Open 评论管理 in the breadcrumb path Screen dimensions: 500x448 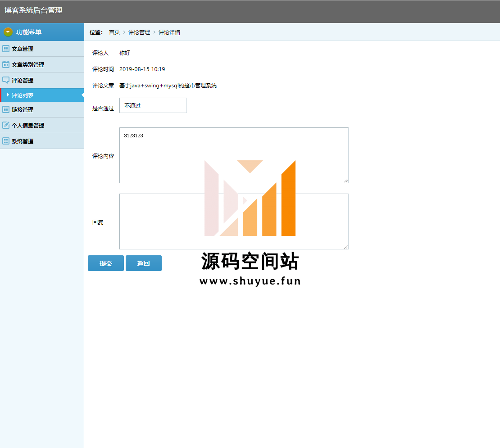[x=139, y=32]
